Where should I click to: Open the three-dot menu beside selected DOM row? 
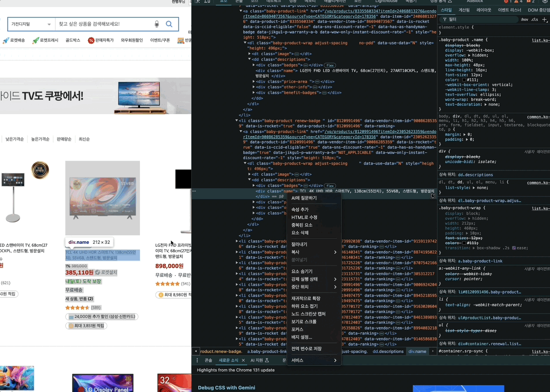(x=194, y=191)
